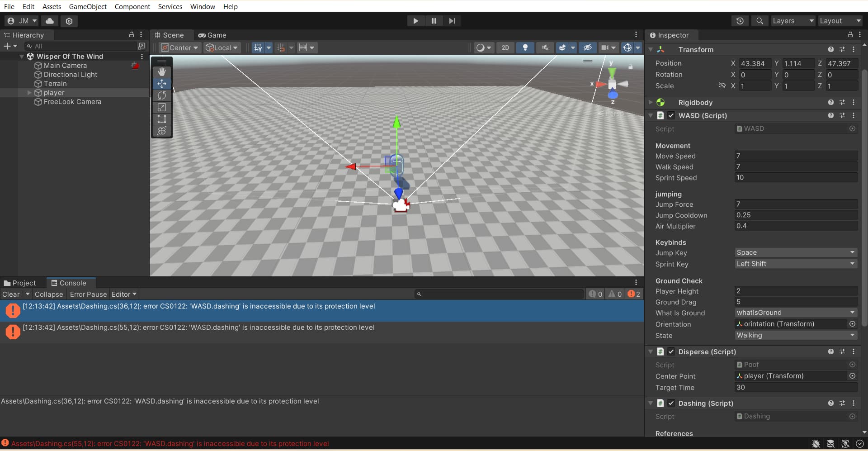Open help for the Rigidbody component

click(x=830, y=102)
